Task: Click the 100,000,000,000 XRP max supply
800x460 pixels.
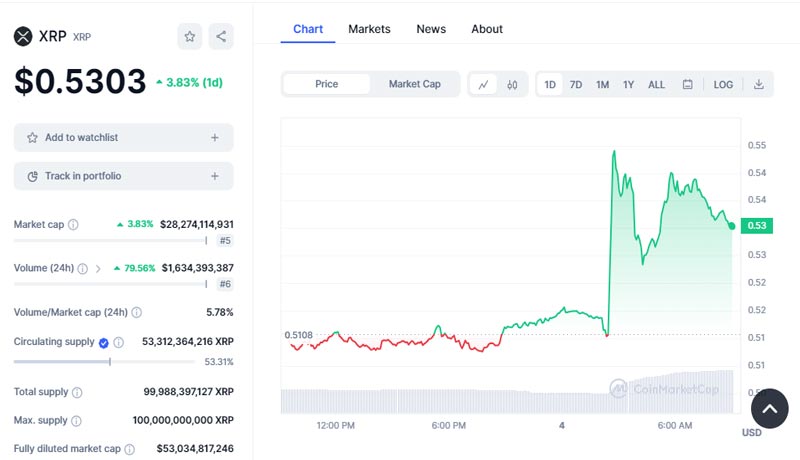Action: (183, 420)
